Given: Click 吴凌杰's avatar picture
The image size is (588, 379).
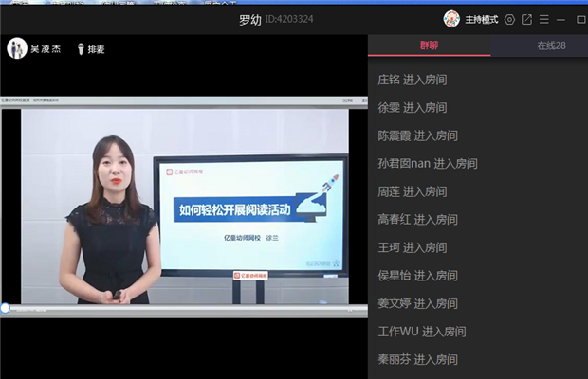Looking at the screenshot, I should pos(17,48).
